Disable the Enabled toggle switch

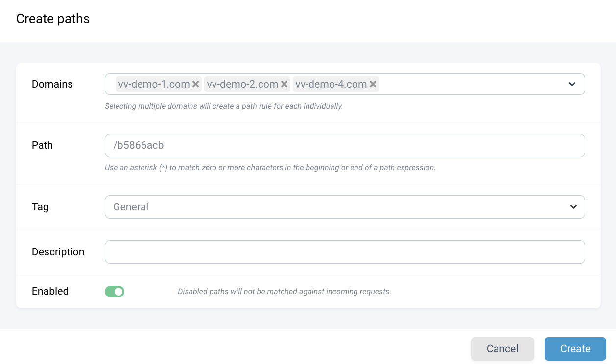(x=115, y=292)
